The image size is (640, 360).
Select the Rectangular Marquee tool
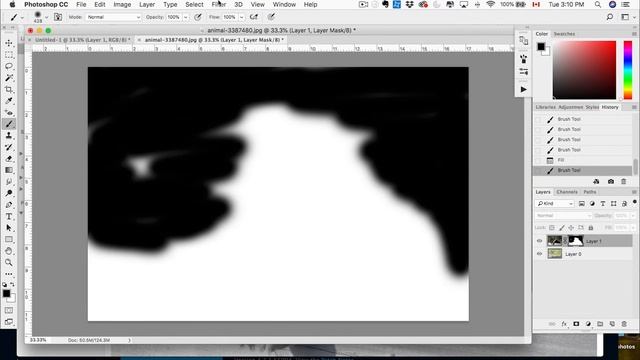click(x=9, y=55)
